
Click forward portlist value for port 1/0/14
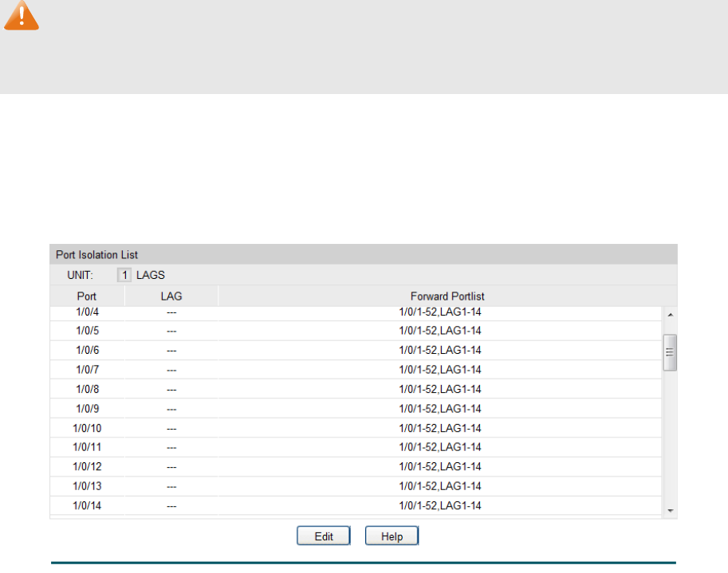pos(440,506)
